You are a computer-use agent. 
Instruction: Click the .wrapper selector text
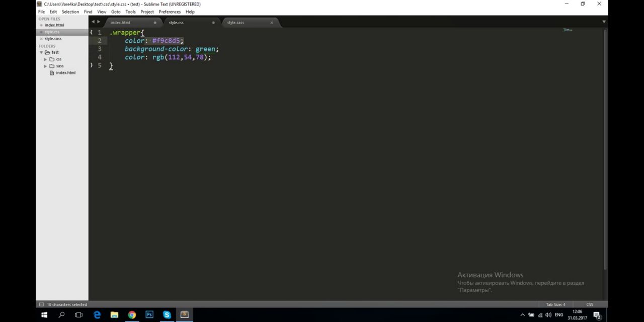tap(125, 33)
